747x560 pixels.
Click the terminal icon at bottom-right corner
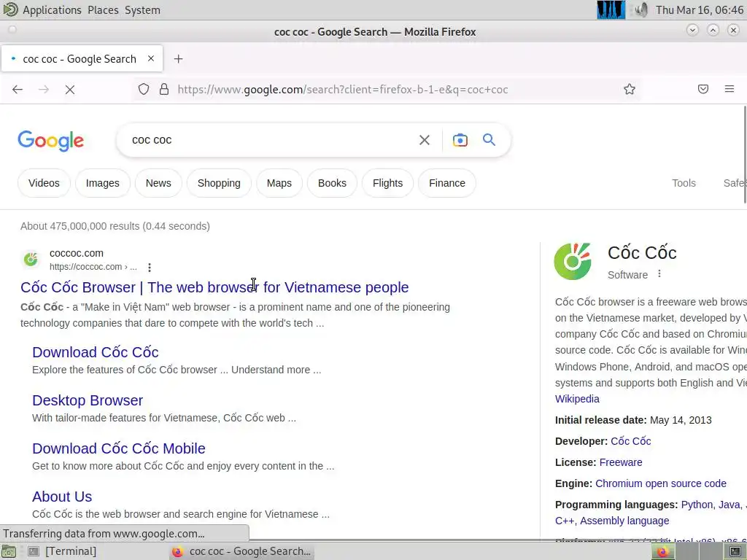tap(735, 551)
